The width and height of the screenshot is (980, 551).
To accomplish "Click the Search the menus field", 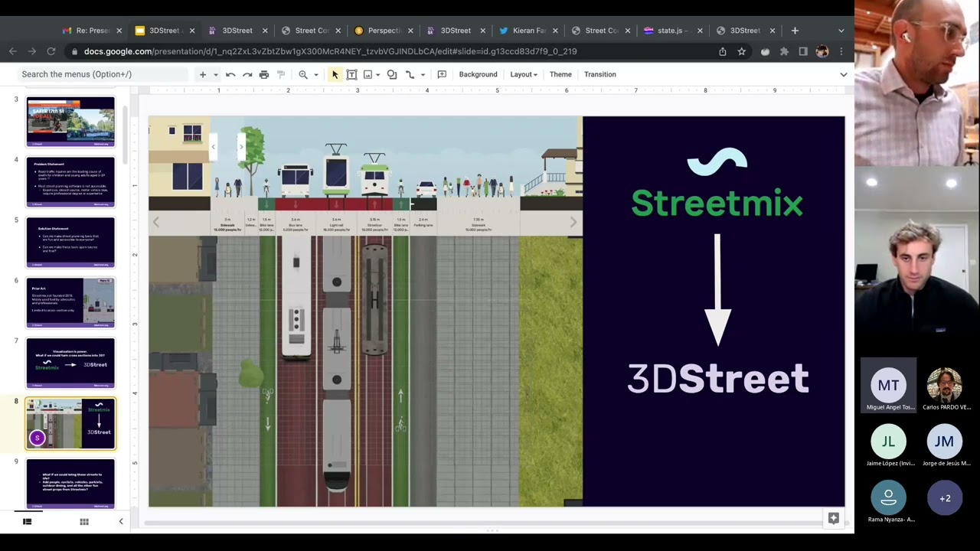I will [103, 74].
